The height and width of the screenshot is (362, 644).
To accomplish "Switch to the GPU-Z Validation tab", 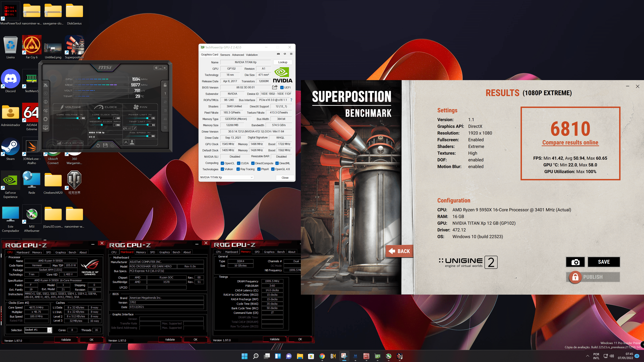I will coord(252,55).
